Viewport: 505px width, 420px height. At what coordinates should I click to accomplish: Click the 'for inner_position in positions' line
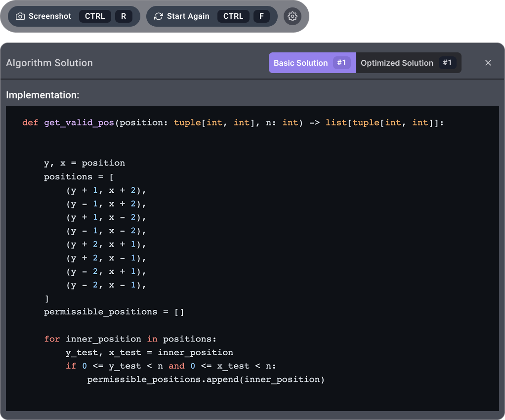pos(130,339)
